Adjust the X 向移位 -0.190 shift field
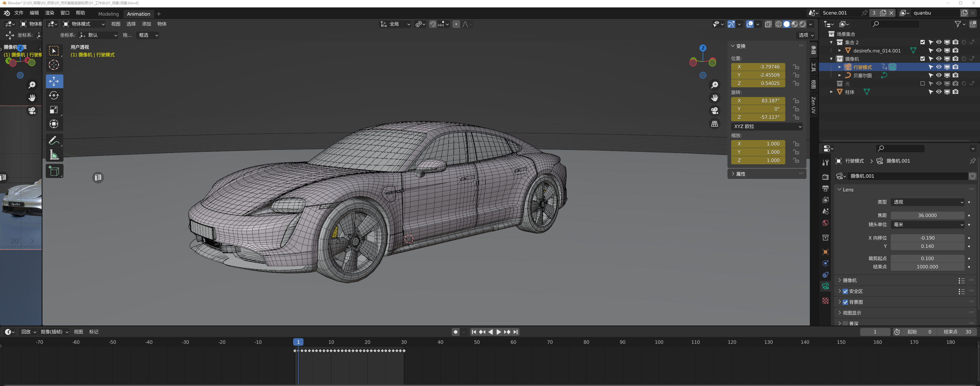The image size is (980, 386). click(927, 238)
